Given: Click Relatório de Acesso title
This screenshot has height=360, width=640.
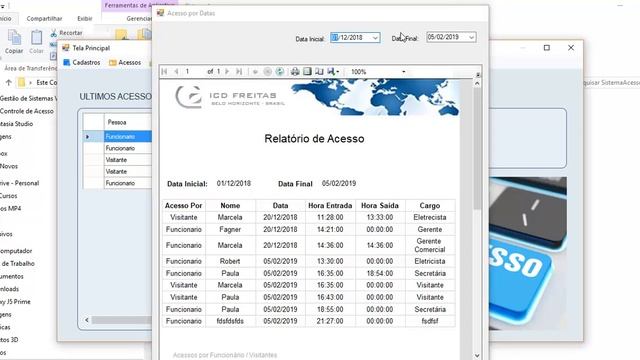Looking at the screenshot, I should (314, 139).
